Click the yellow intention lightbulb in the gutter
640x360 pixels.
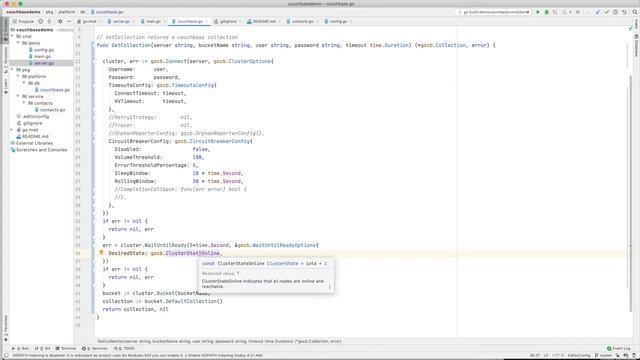101,253
